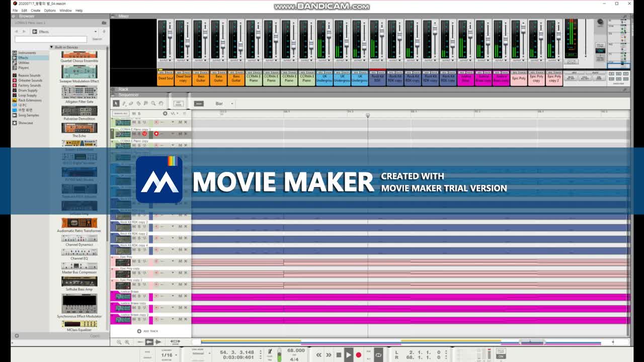
Task: Collapse the Built-in Devices section
Action: coord(51,47)
